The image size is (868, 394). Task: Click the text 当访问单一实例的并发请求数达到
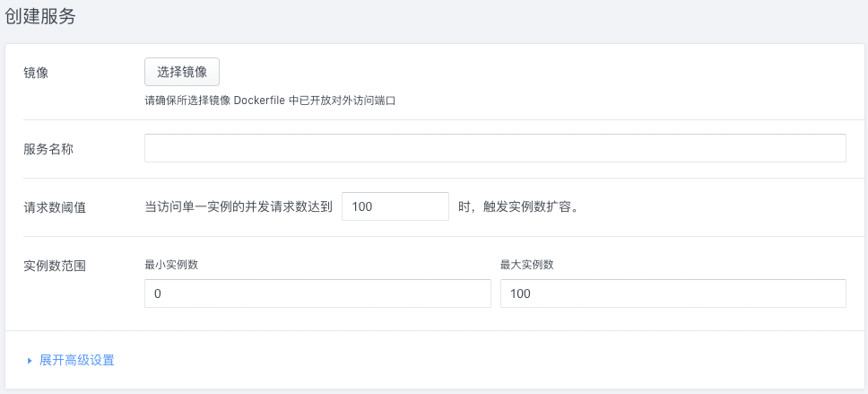(x=239, y=206)
